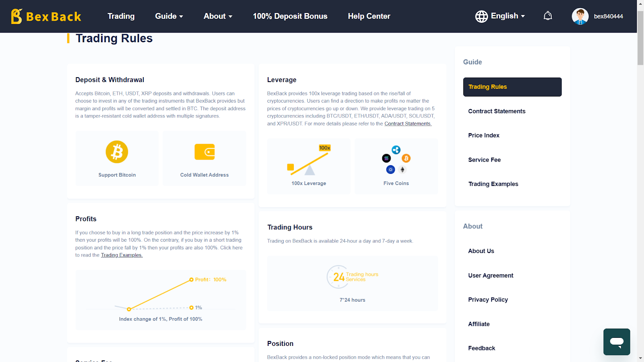This screenshot has width=644, height=362.
Task: Click the 'Support Bitcoin' caption
Action: tap(117, 175)
